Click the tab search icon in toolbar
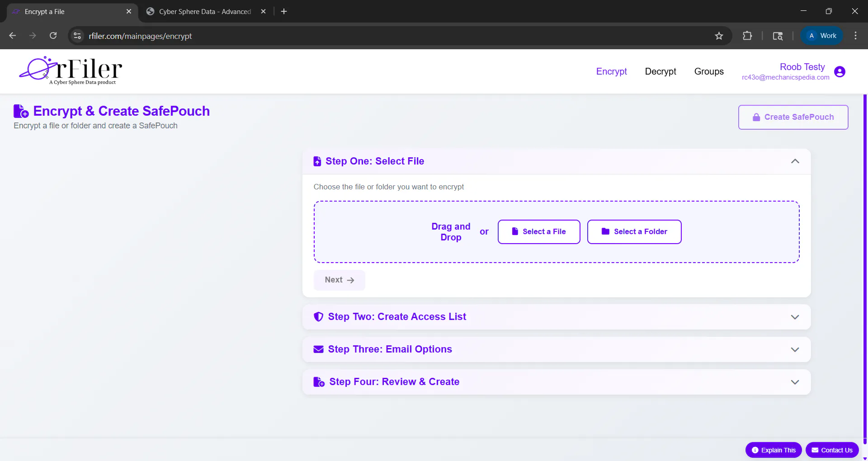 pyautogui.click(x=778, y=36)
